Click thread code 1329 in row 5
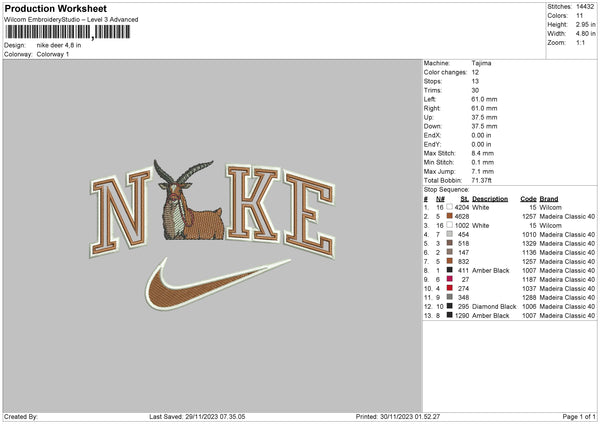 [x=529, y=243]
